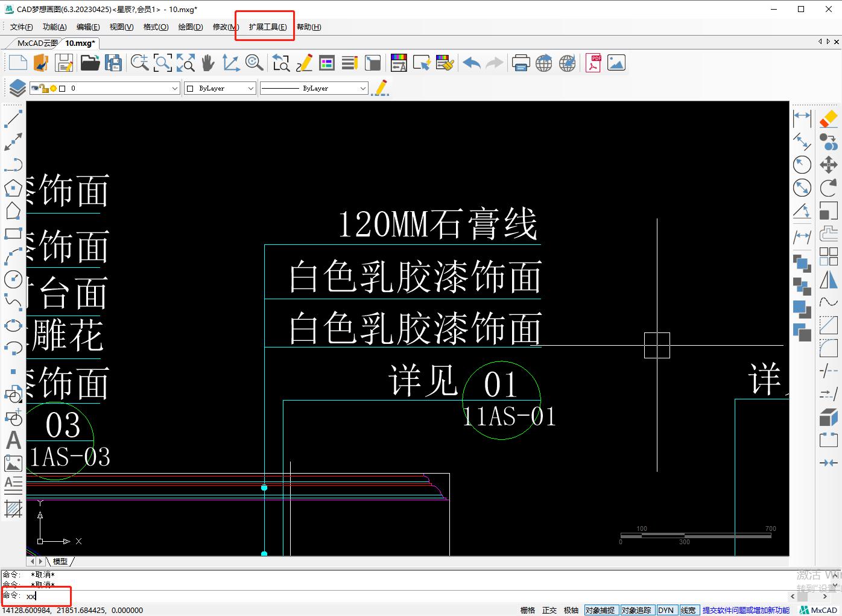Enable 栅格 grid display

[x=527, y=609]
